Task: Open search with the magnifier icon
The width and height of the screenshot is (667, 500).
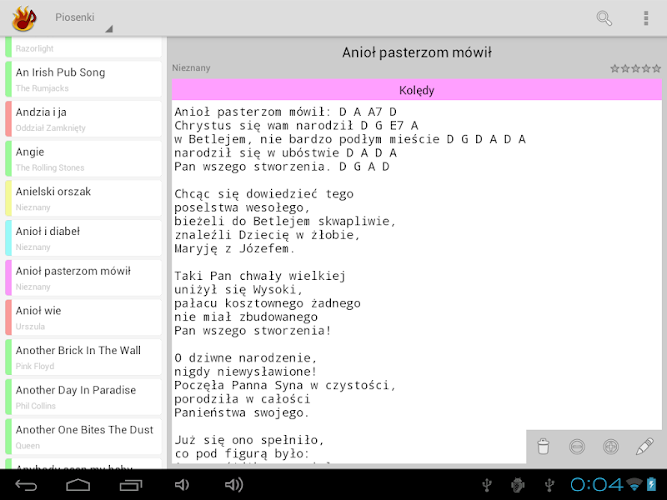Action: pyautogui.click(x=604, y=18)
